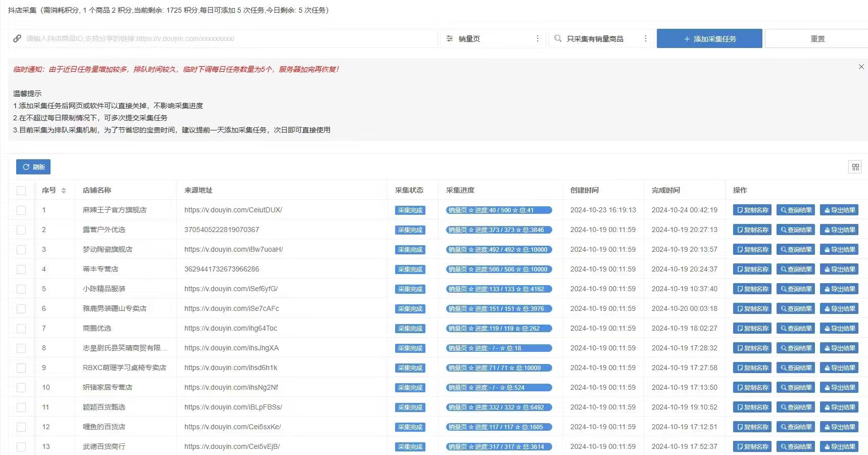Image resolution: width=868 pixels, height=455 pixels.
Task: Click 查询结果 for 露营户外优选
Action: coord(796,230)
